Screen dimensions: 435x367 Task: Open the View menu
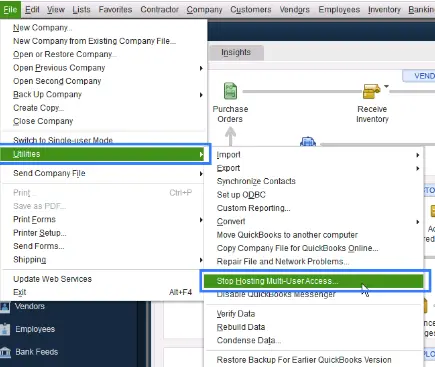tap(56, 10)
